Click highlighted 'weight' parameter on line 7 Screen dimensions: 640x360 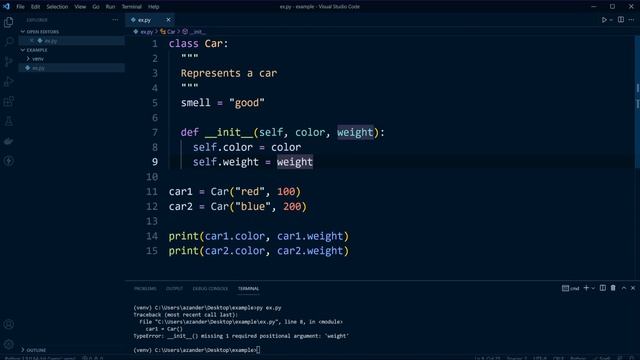355,132
